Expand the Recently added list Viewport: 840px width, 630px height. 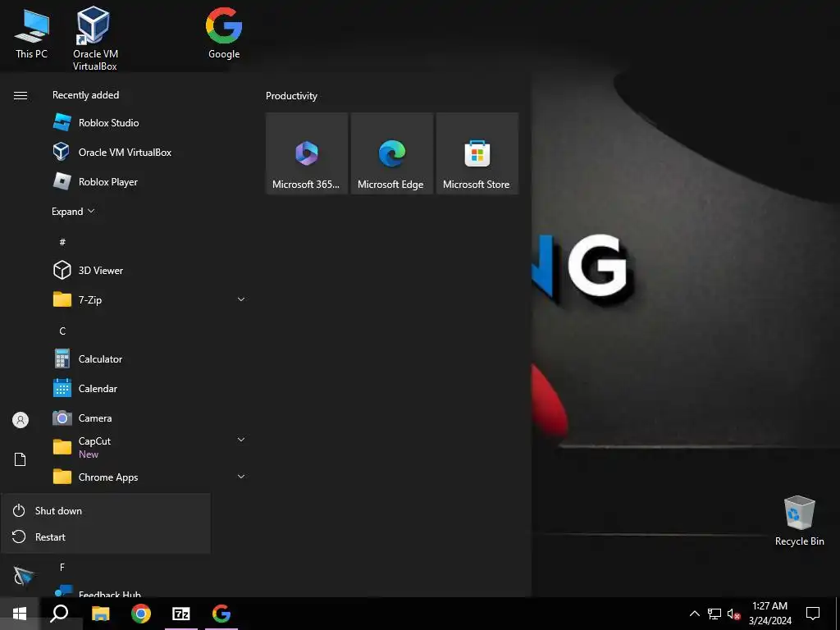(x=73, y=211)
